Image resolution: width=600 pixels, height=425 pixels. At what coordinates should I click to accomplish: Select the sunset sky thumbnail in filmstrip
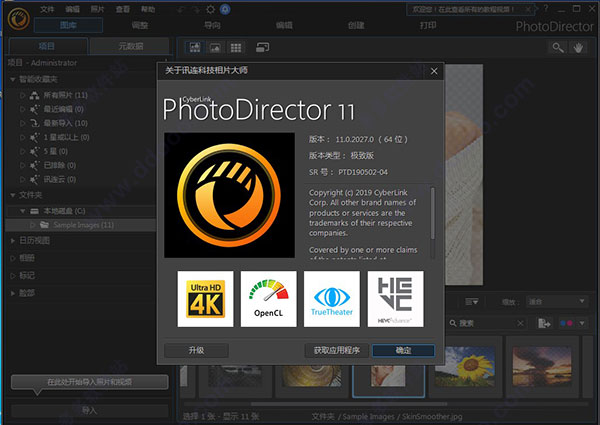[x=542, y=366]
